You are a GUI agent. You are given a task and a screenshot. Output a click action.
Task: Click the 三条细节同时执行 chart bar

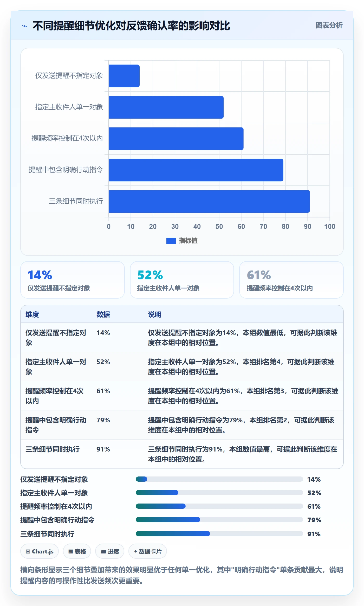click(209, 201)
